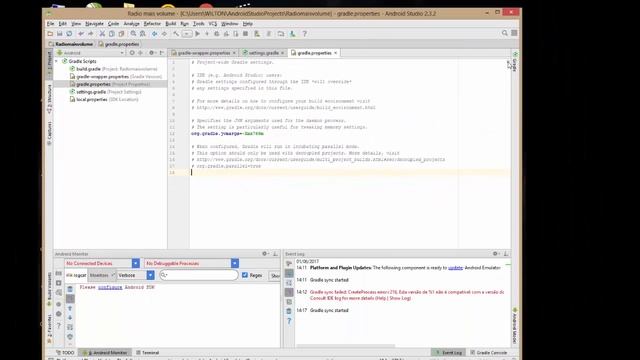Click the Undo arrow icon
This screenshot has width=640, height=360.
pos(81,34)
